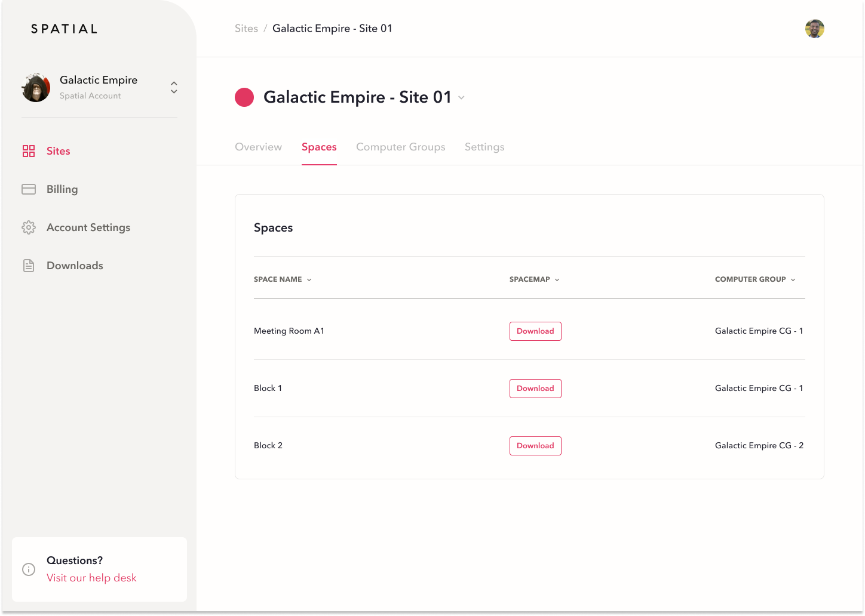This screenshot has height=616, width=865.
Task: Click the red site status dot
Action: [244, 97]
